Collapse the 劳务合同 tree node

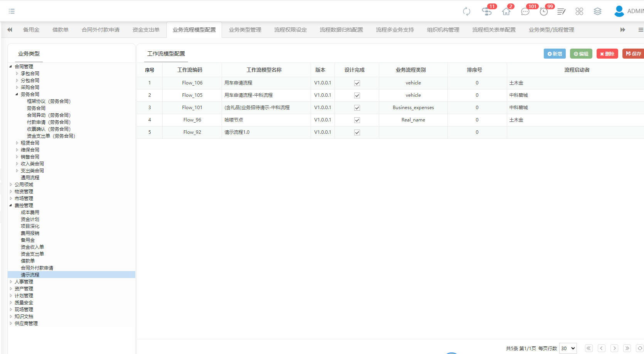point(17,94)
